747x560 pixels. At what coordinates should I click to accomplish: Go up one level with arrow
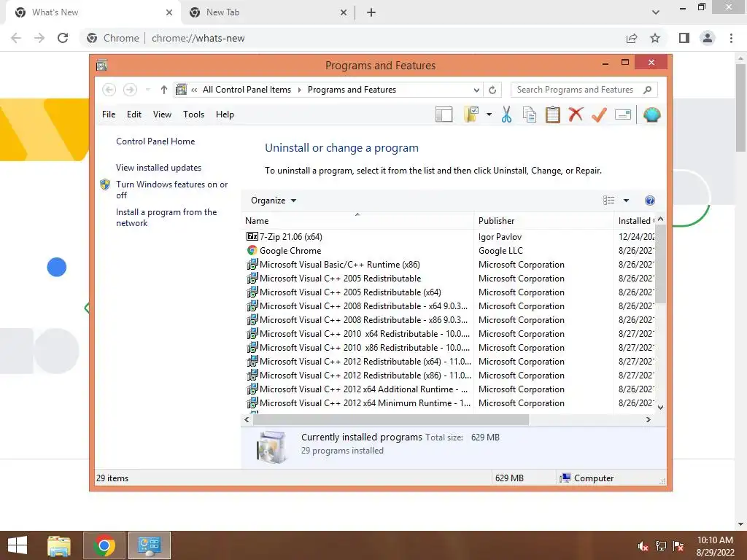coord(164,90)
